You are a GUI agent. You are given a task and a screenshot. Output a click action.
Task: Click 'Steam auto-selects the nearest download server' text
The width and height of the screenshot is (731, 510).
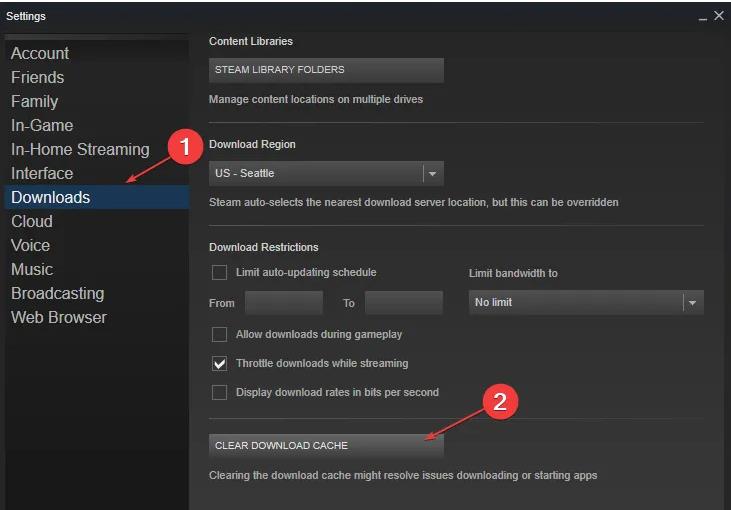click(414, 202)
